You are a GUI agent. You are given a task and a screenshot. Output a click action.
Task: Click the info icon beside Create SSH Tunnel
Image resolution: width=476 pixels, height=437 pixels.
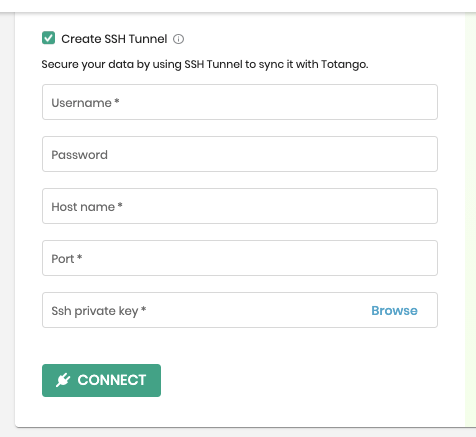click(178, 39)
